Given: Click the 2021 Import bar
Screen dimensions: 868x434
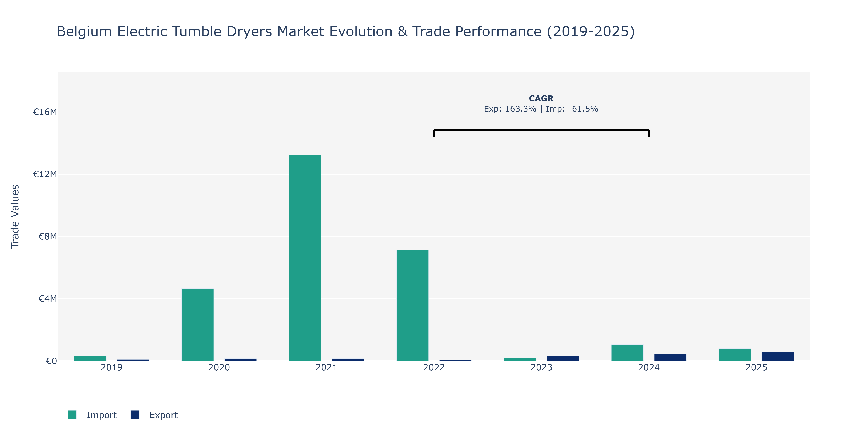Looking at the screenshot, I should [x=305, y=258].
